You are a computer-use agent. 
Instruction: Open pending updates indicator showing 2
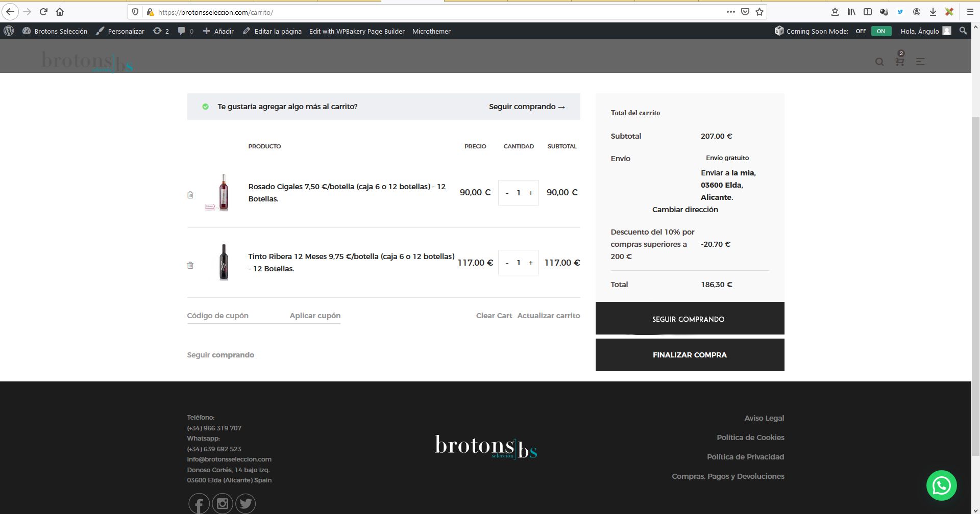[161, 31]
